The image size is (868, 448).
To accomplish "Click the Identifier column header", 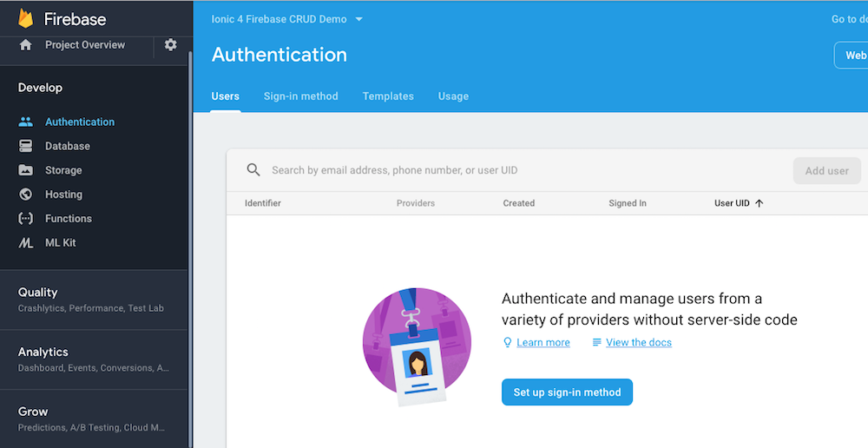I will coord(263,203).
